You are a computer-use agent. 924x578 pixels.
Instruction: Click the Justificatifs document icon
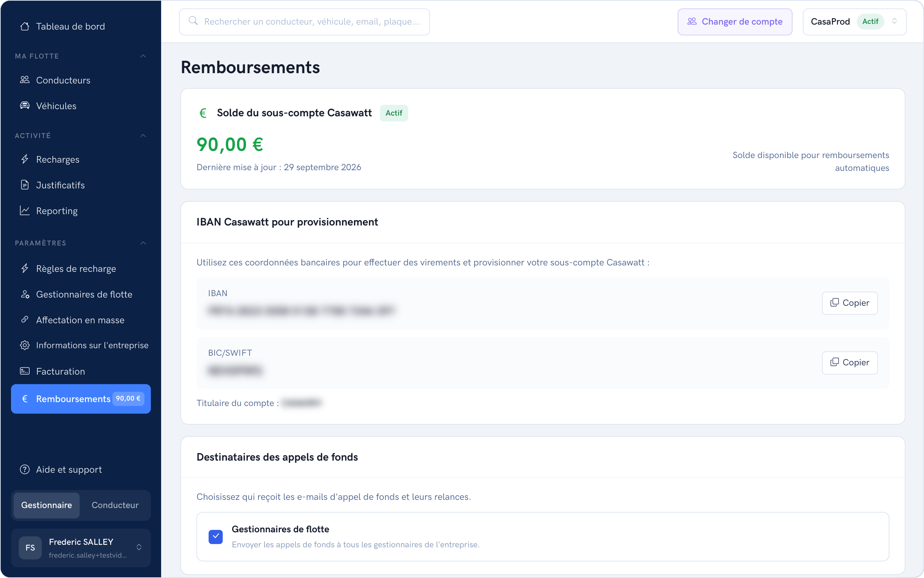coord(25,185)
